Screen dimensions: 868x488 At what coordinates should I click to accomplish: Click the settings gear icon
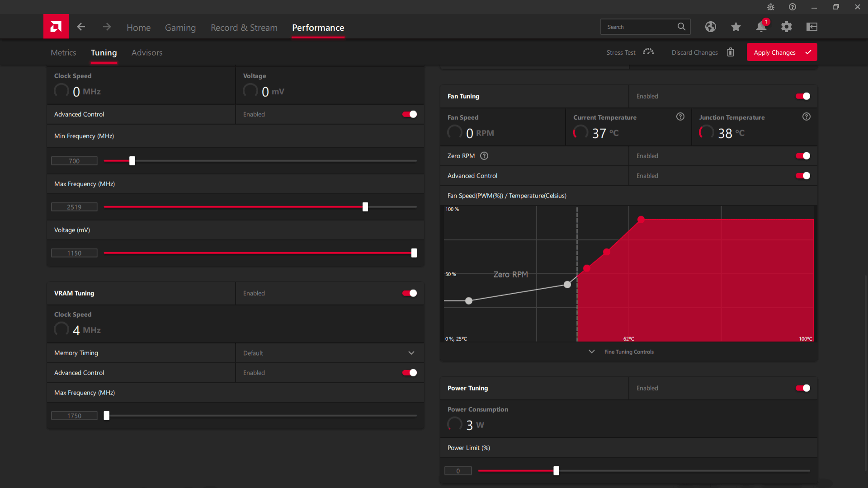click(787, 27)
